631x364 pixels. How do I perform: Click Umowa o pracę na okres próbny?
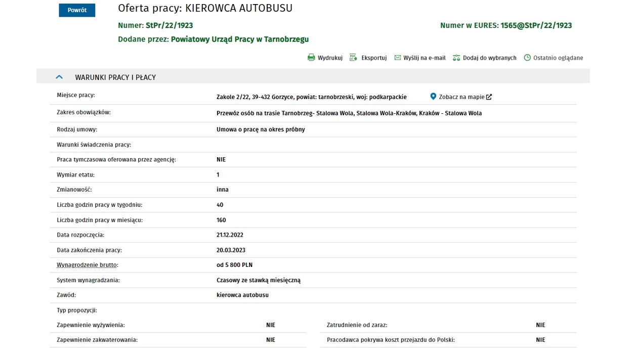pyautogui.click(x=261, y=129)
